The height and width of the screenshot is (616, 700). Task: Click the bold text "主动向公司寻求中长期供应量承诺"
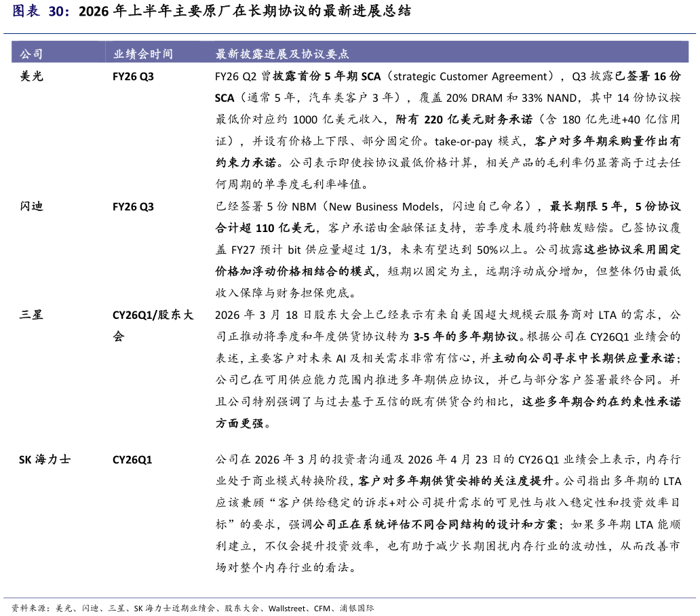point(584,358)
